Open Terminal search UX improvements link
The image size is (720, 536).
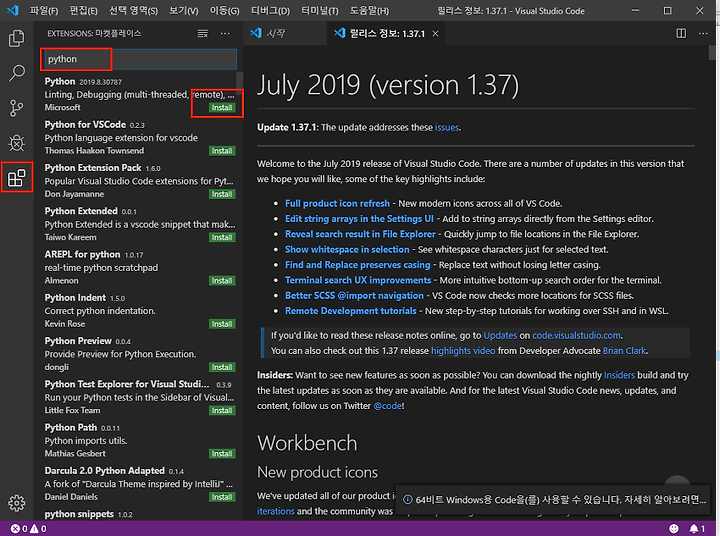(358, 280)
